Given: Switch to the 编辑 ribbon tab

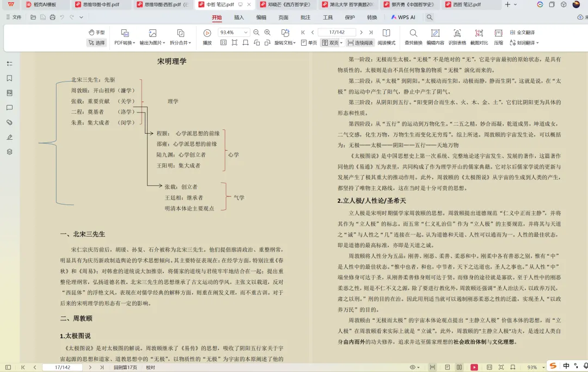Looking at the screenshot, I should [x=261, y=17].
